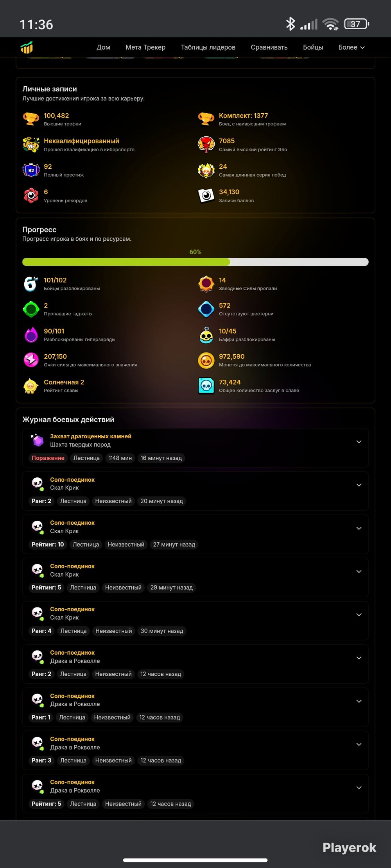
Task: Click the pink power points lightning icon
Action: (x=31, y=360)
